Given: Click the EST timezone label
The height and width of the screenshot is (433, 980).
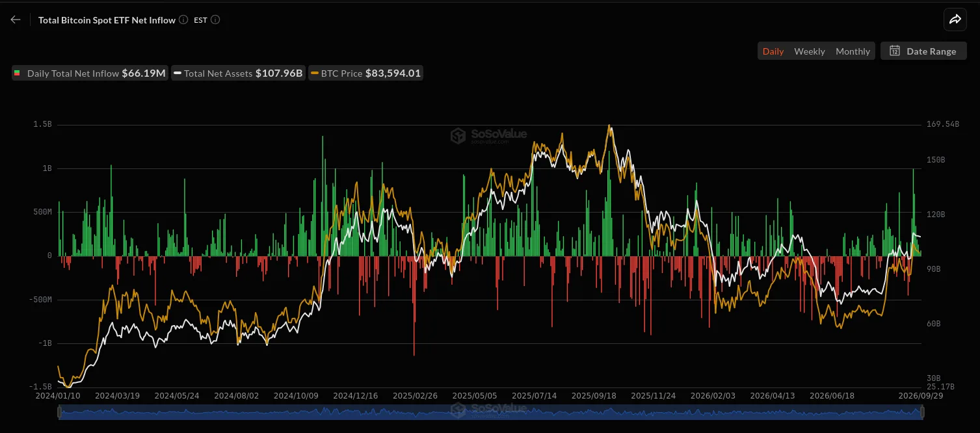Looking at the screenshot, I should 200,20.
